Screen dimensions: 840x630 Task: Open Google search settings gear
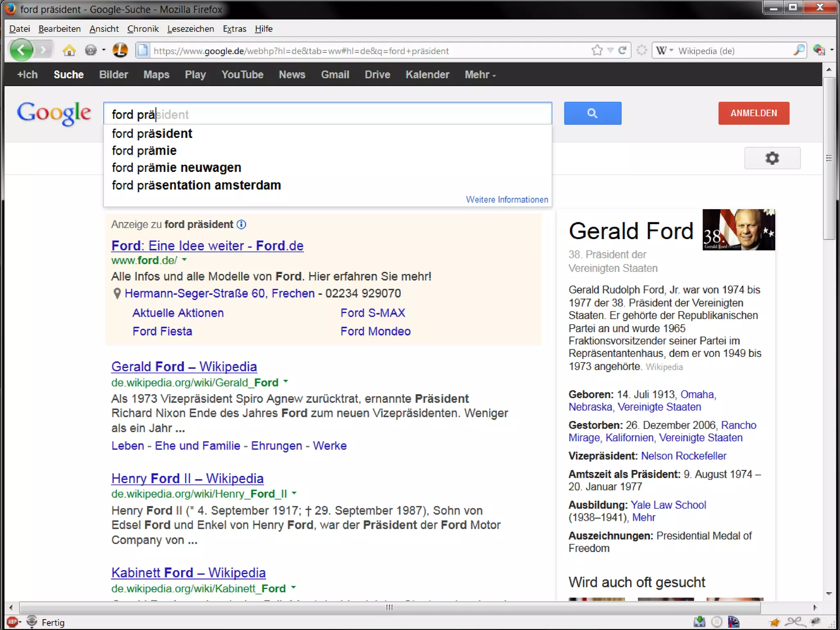[x=772, y=158]
